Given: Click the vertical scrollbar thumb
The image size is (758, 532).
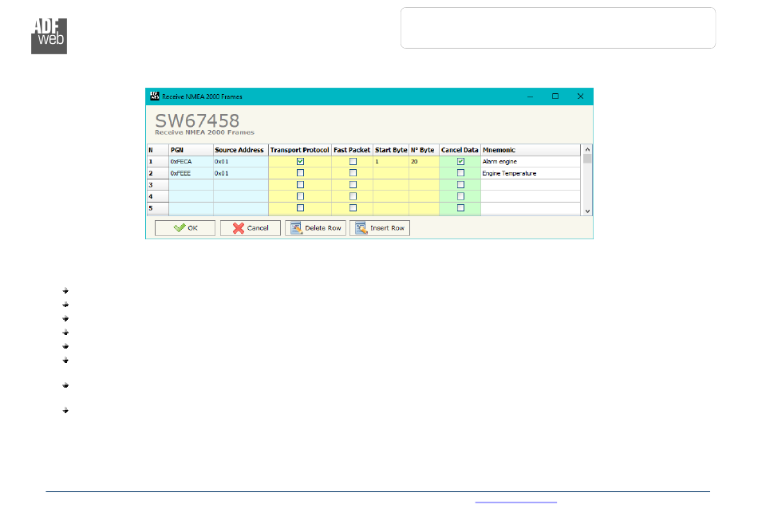Looking at the screenshot, I should [587, 159].
